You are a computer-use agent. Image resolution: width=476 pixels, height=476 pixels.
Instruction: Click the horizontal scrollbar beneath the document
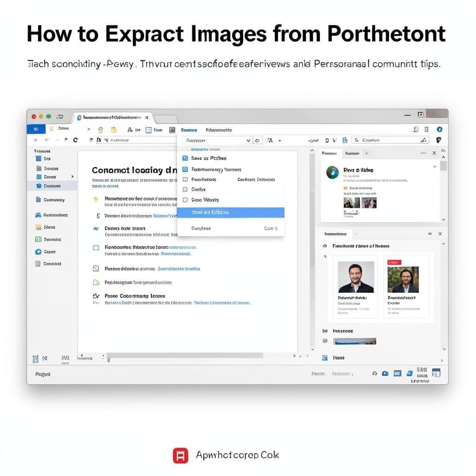click(185, 355)
